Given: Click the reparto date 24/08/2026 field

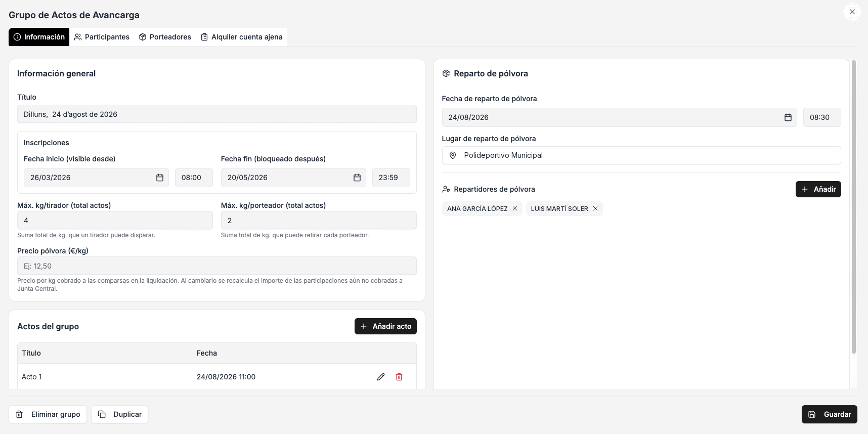Looking at the screenshot, I should click(619, 117).
